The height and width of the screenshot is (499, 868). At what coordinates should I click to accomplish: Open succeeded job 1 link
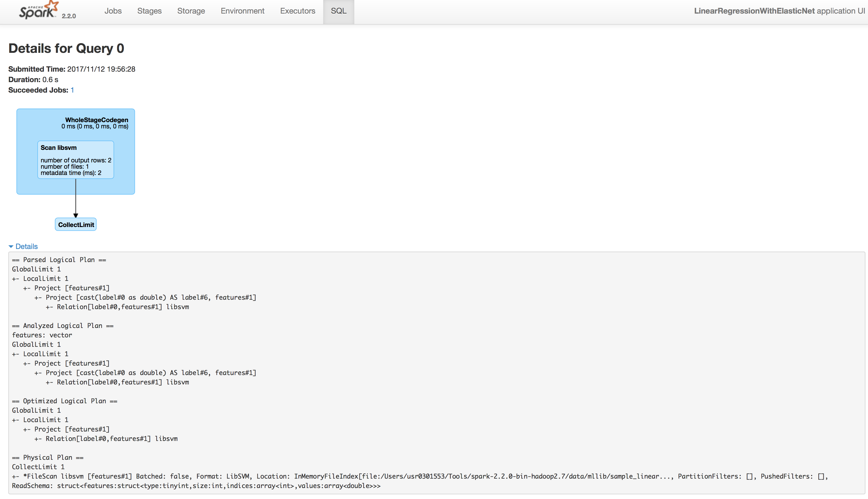72,90
